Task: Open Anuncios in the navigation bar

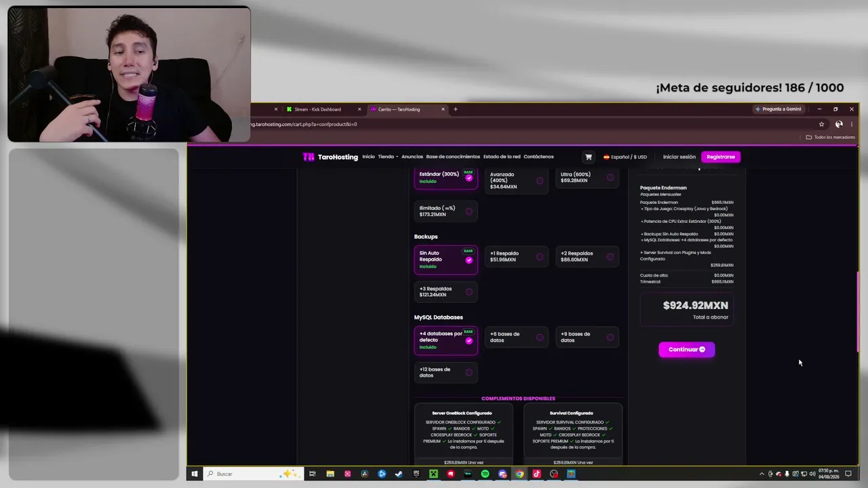Action: pos(412,157)
